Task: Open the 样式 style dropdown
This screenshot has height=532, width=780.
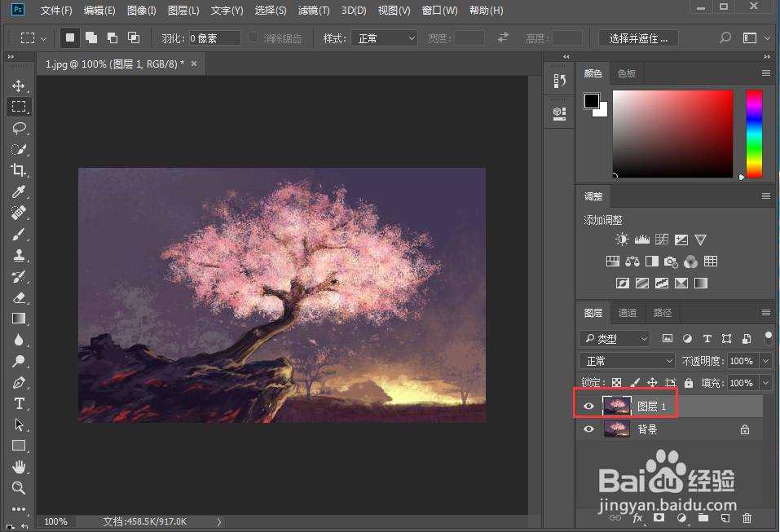Action: [384, 38]
